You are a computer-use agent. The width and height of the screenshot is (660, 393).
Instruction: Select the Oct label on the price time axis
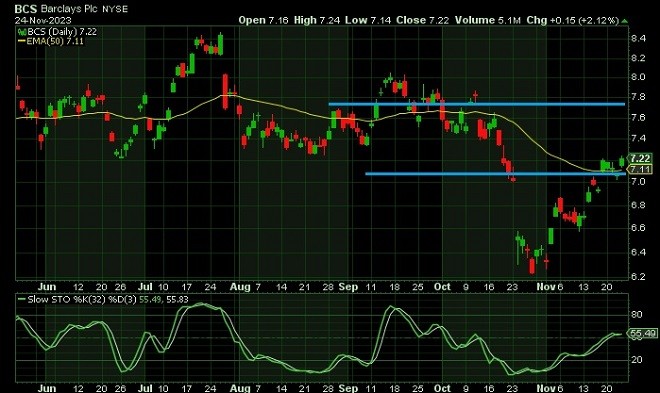pos(442,287)
